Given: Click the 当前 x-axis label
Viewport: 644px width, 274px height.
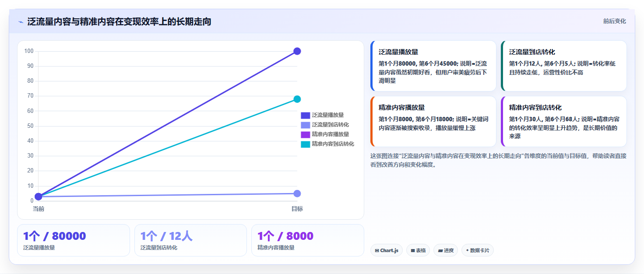Looking at the screenshot, I should click(39, 209).
